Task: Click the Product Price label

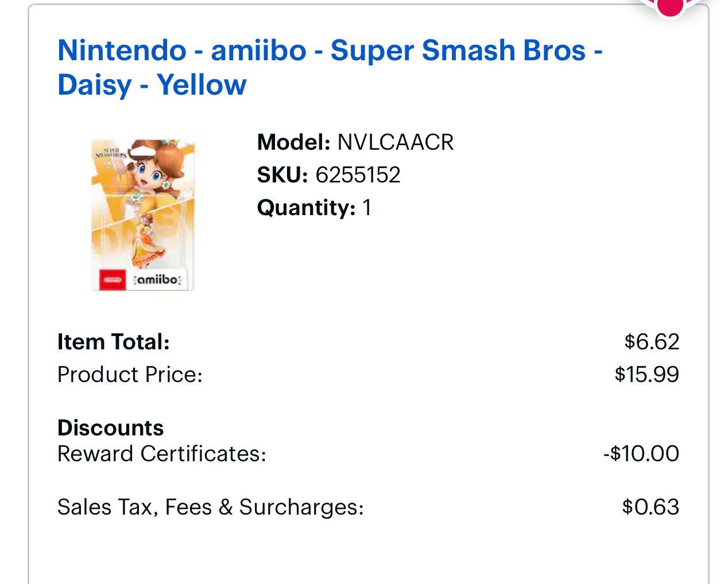Action: click(x=130, y=375)
